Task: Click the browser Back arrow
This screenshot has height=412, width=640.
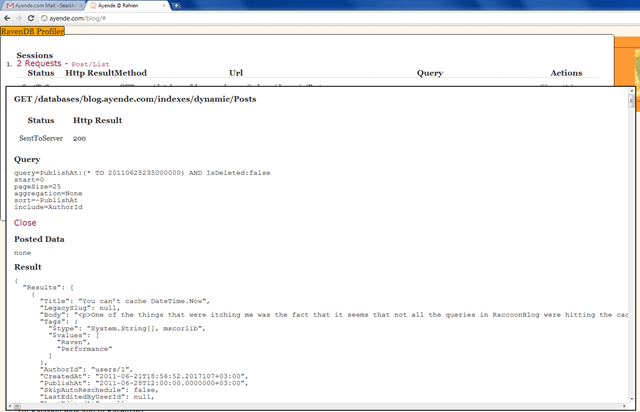Action: pyautogui.click(x=7, y=18)
